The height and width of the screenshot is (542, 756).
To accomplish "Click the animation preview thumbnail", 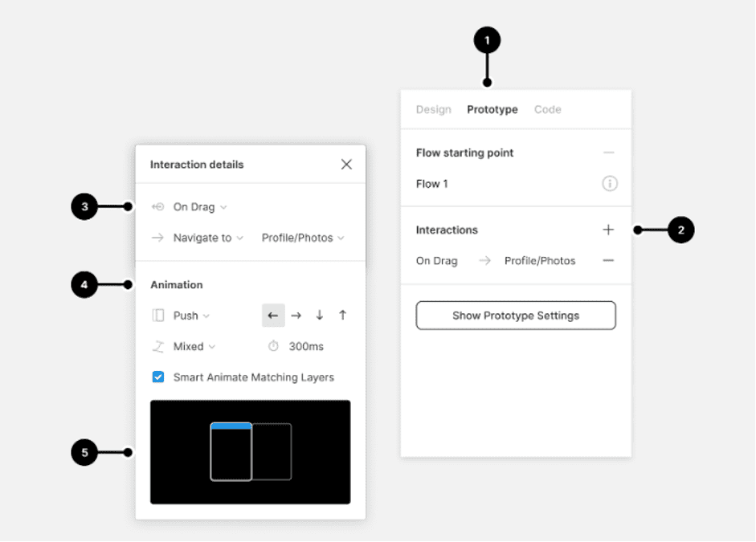I will [x=250, y=452].
